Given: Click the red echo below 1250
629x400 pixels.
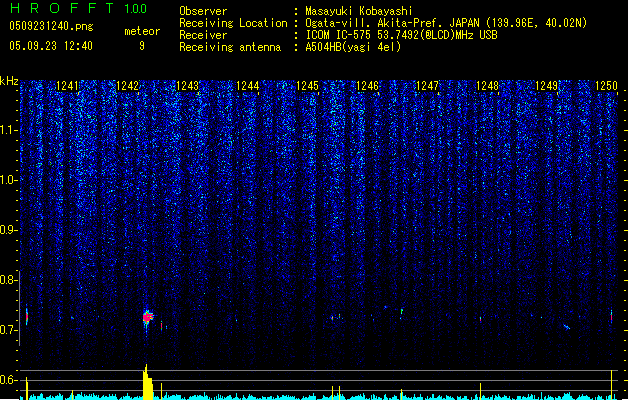Looking at the screenshot, I should [x=611, y=316].
